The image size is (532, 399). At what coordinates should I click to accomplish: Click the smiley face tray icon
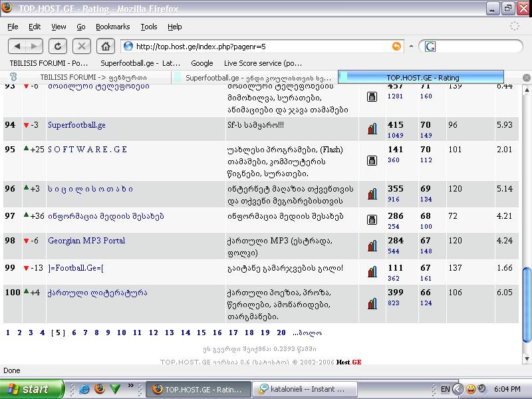471,389
